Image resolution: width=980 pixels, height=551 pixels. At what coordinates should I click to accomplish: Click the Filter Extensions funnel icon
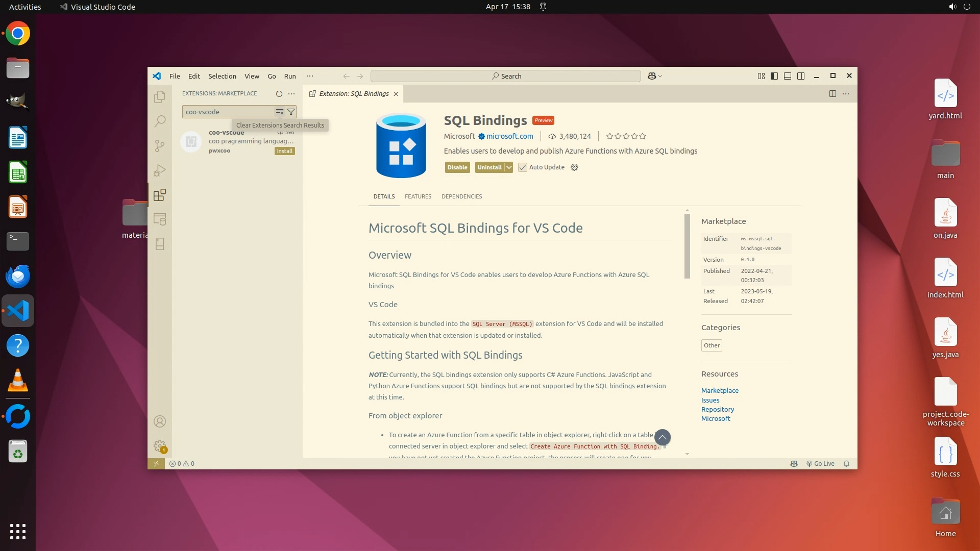tap(291, 112)
